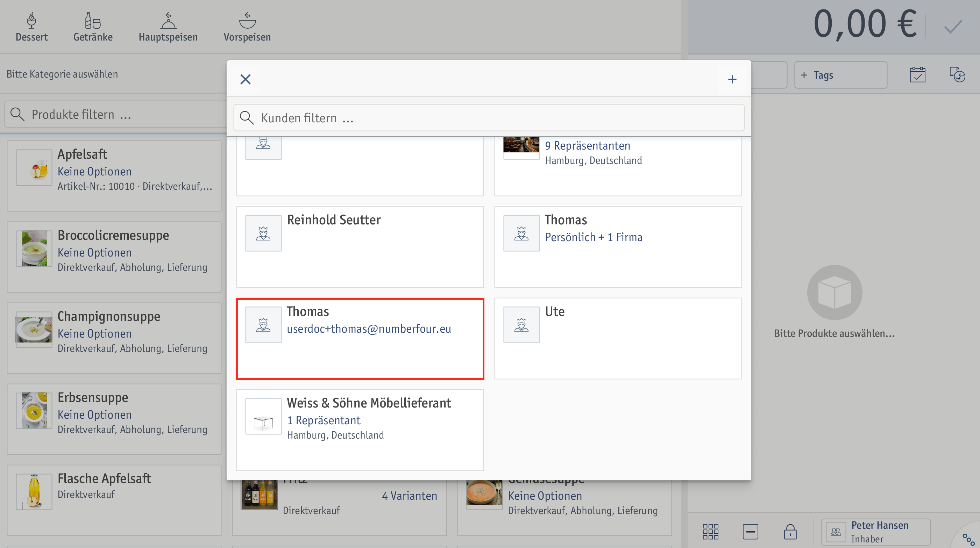Open the Hauptspeisen category
This screenshot has height=548, width=980.
click(168, 27)
